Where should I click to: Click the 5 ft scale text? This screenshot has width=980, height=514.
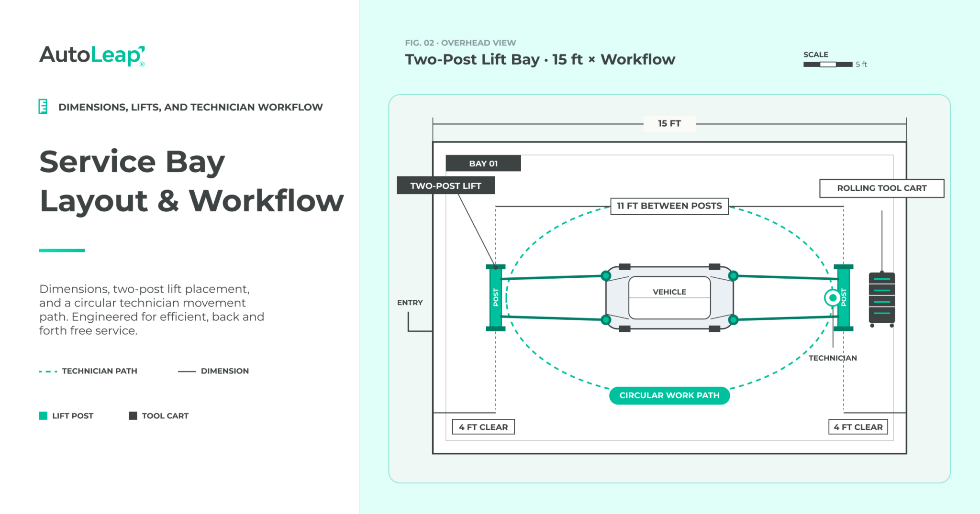[861, 65]
